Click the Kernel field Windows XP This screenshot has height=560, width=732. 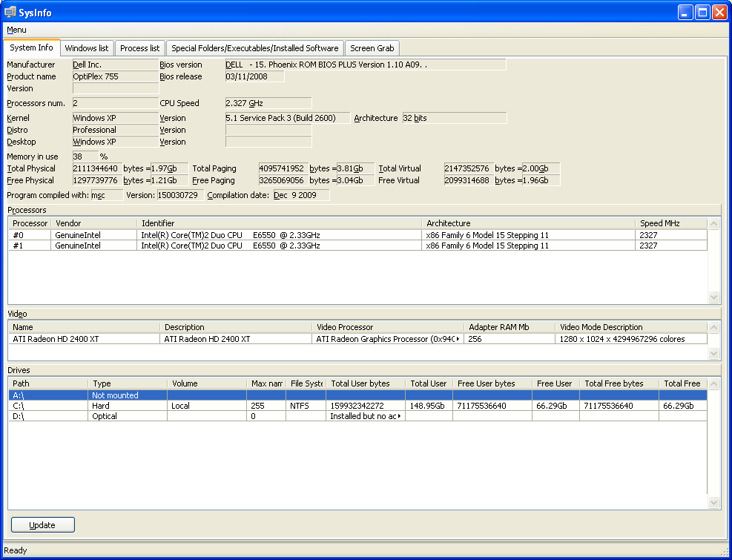[115, 118]
